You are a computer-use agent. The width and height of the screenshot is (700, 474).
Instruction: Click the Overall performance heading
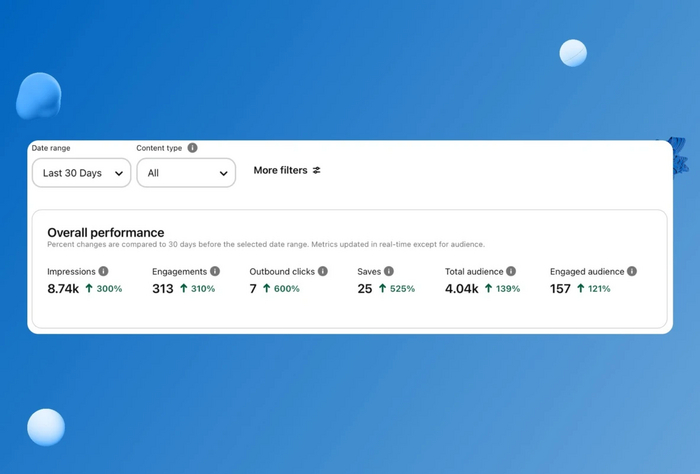tap(105, 232)
